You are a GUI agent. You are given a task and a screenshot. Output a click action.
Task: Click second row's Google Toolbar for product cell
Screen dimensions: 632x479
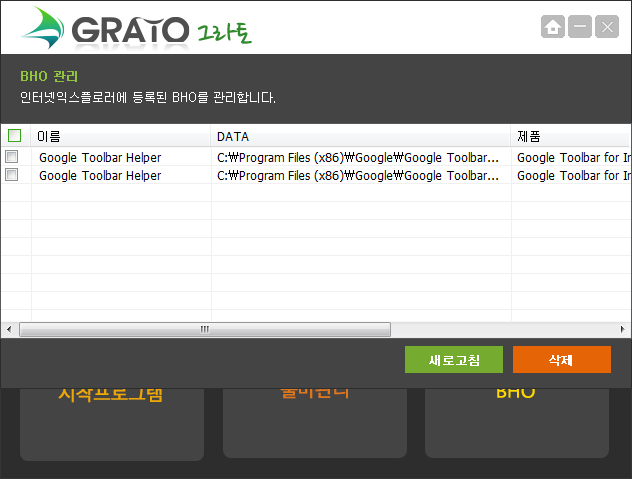click(x=574, y=176)
